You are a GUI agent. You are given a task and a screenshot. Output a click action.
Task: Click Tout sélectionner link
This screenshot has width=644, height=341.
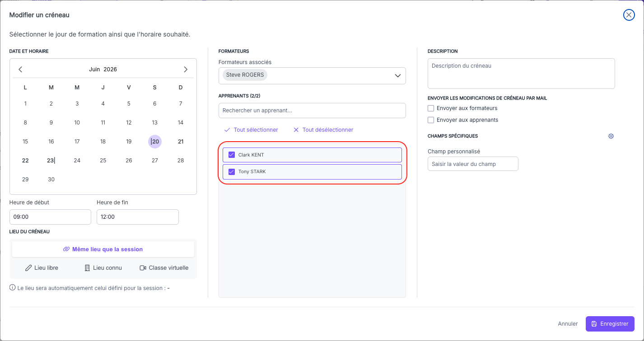click(x=251, y=130)
